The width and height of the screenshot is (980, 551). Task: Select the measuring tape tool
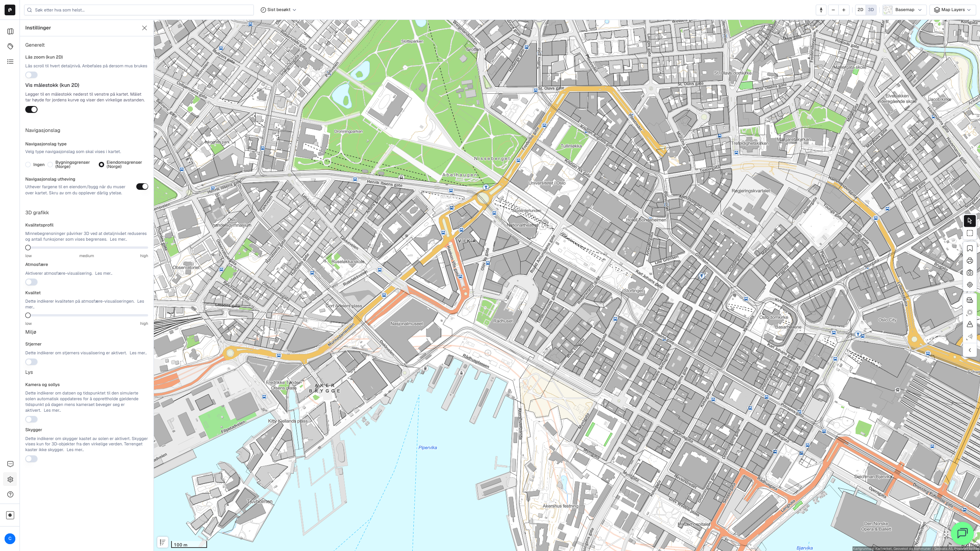[x=970, y=300]
